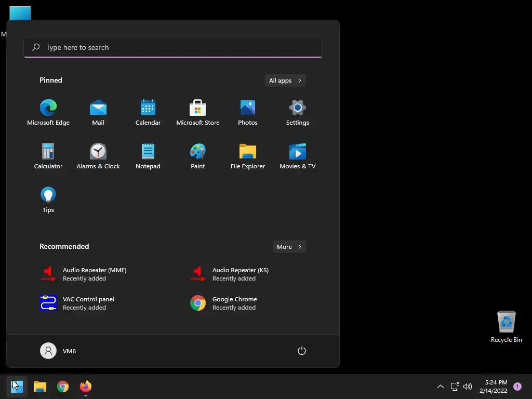This screenshot has height=399, width=532.
Task: Open Google Chrome from Recommended
Action: click(x=223, y=303)
